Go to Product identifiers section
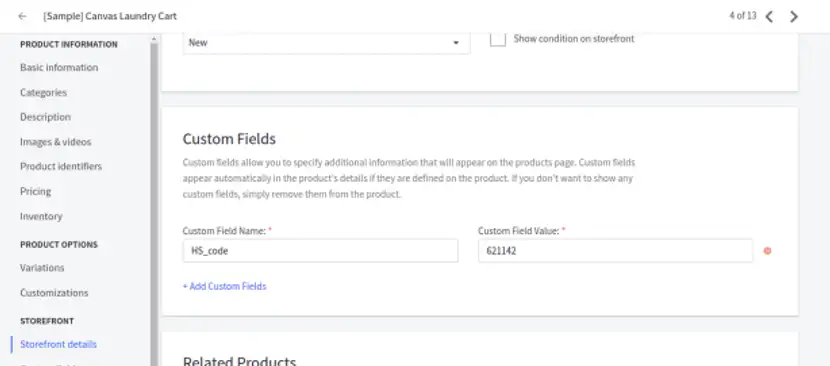 (x=61, y=166)
